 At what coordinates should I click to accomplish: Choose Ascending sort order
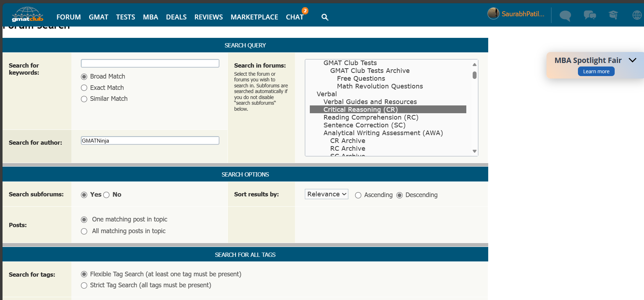358,195
